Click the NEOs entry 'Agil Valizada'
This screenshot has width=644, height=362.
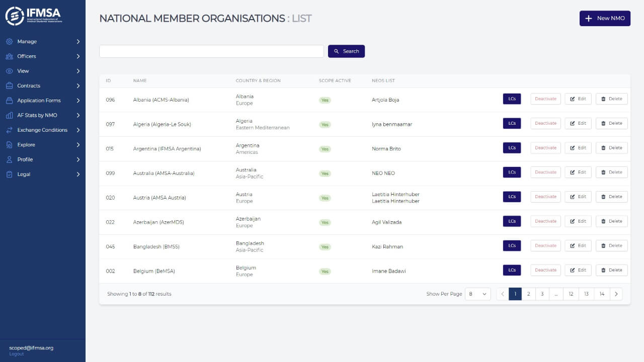[x=386, y=222]
